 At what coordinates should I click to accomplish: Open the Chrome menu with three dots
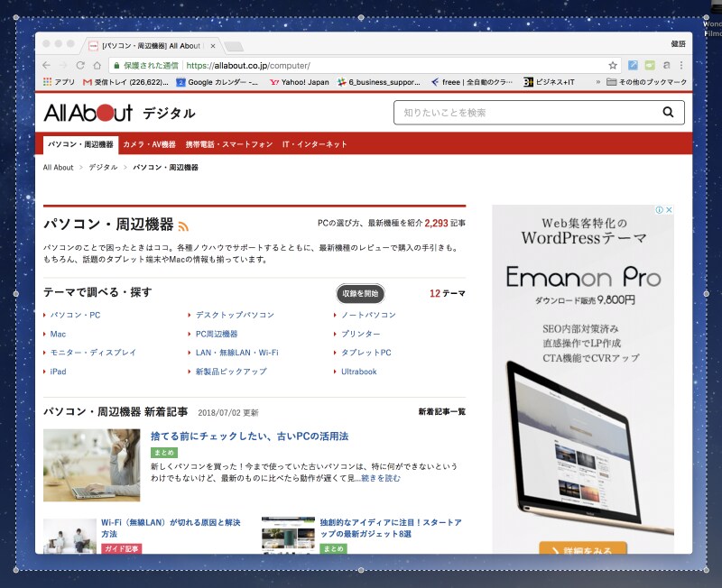[682, 66]
